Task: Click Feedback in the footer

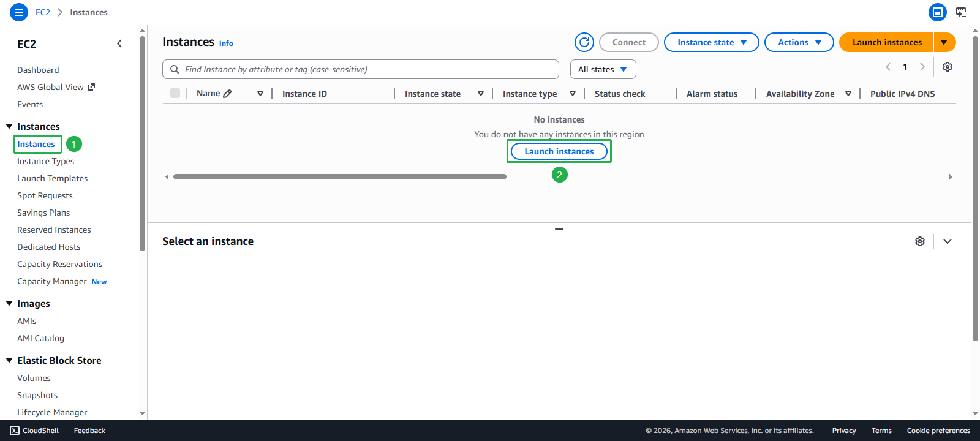Action: pos(89,431)
